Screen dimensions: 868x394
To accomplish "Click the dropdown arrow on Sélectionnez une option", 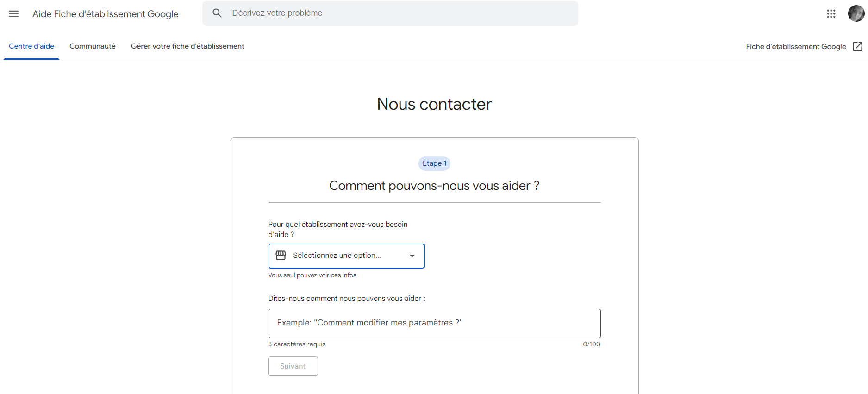I will click(x=412, y=256).
